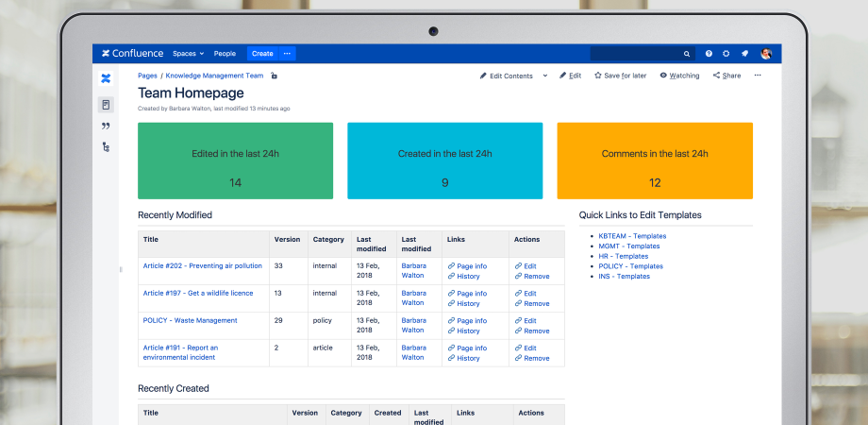Image resolution: width=868 pixels, height=425 pixels.
Task: Open Barbara Walton in Article #202 row
Action: click(x=413, y=270)
